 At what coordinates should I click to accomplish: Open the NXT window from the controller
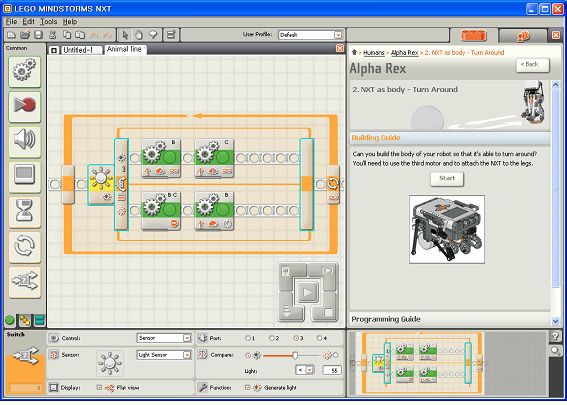point(286,271)
